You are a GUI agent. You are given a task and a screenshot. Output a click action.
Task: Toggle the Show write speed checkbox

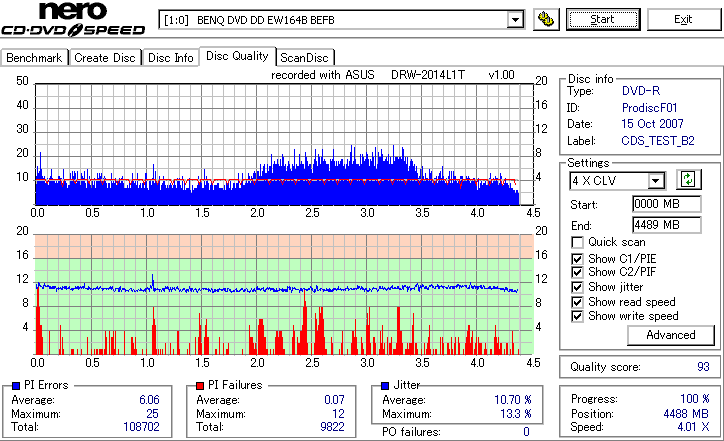tap(577, 316)
